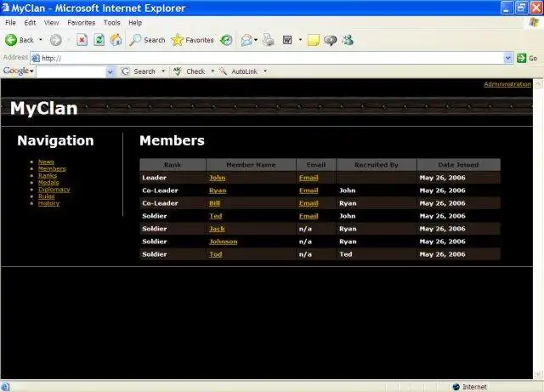Viewport: 544px width, 392px height.
Task: Click the Internet zone globe icon
Action: 456,387
